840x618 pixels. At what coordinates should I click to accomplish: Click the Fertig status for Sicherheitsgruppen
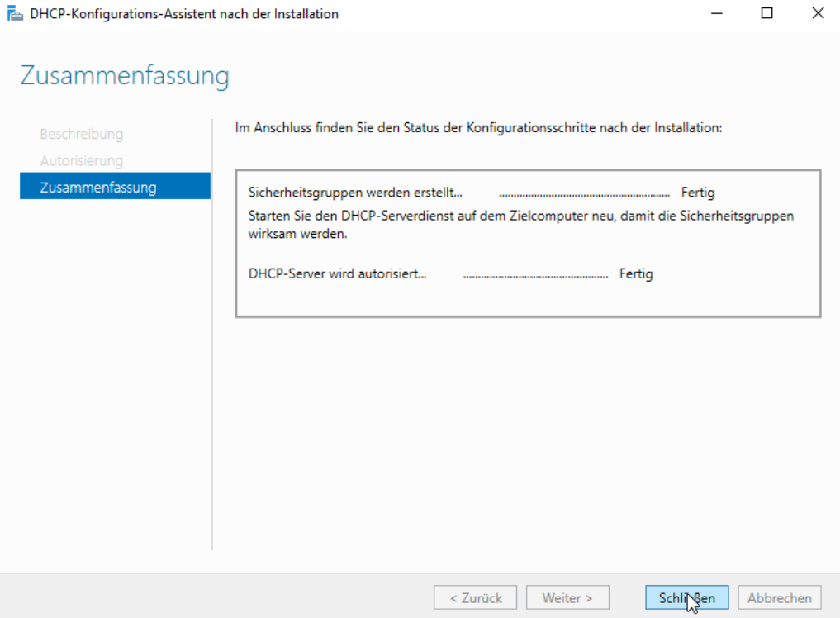698,193
